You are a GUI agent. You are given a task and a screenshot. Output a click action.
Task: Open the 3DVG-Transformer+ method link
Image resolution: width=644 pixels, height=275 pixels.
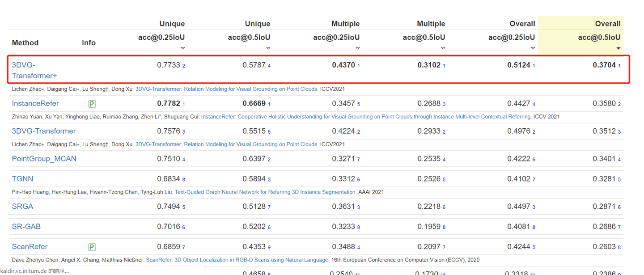34,70
